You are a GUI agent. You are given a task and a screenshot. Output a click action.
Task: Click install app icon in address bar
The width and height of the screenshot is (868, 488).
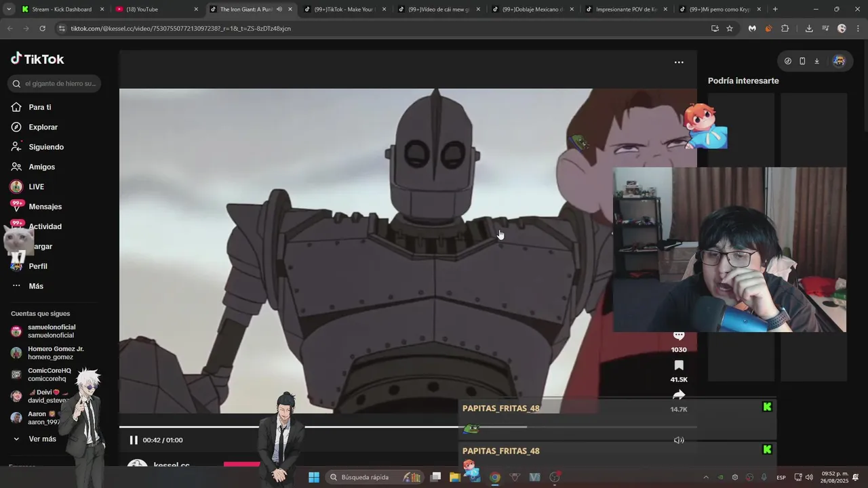[x=715, y=28]
